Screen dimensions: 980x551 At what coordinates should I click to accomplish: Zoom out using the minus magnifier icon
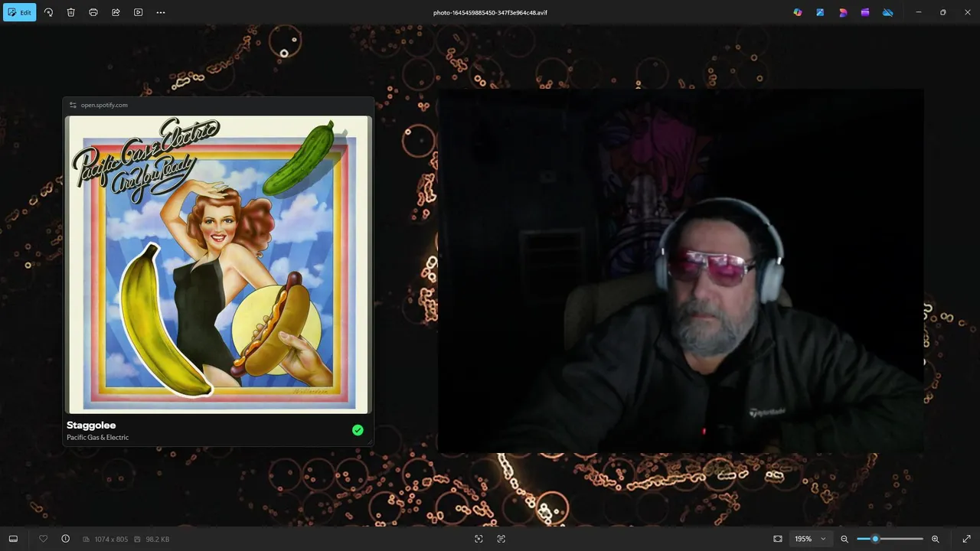pyautogui.click(x=844, y=539)
